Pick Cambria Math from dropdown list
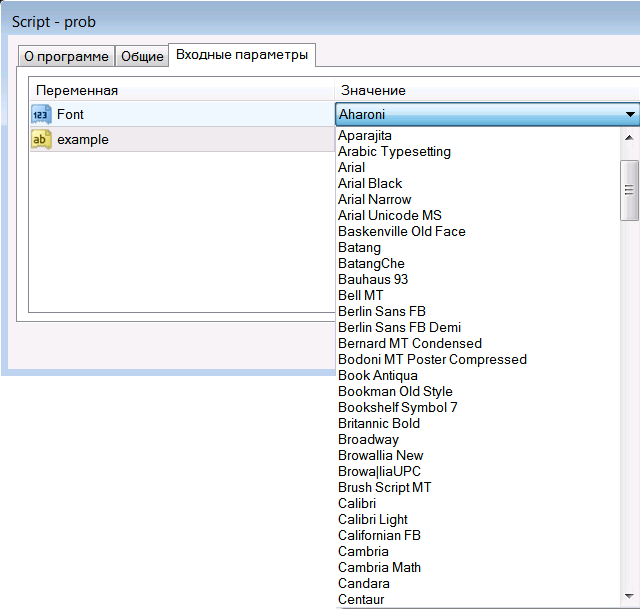Screen dimensions: 640x609 [379, 568]
